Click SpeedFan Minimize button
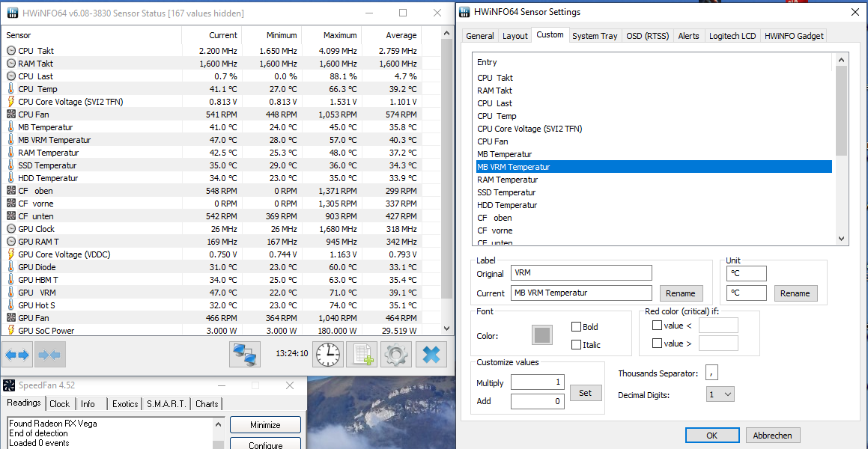 click(x=265, y=424)
